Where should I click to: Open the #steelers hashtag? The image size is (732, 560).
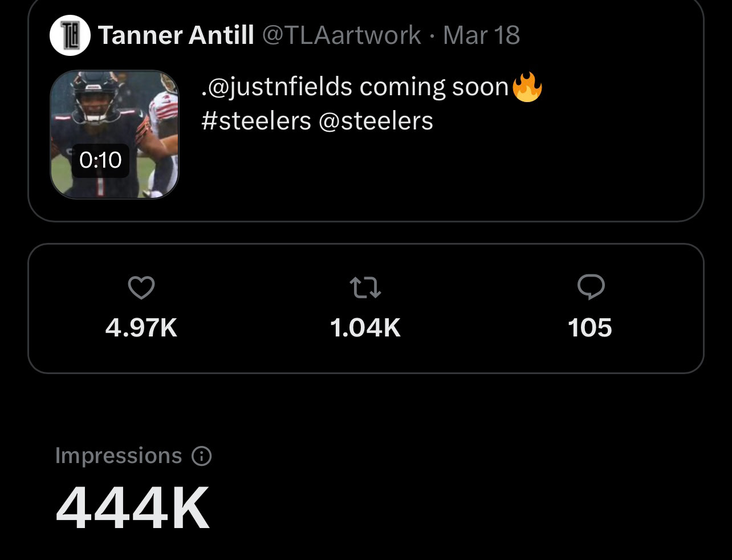(256, 121)
